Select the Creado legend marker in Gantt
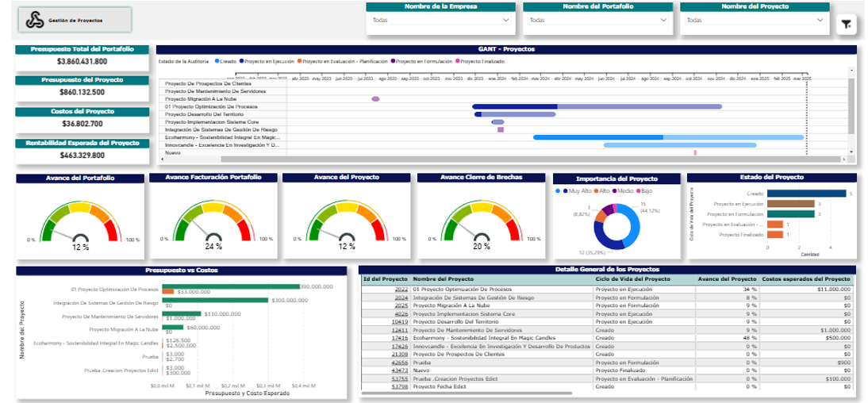Viewport: 868px width, 403px height. pos(218,61)
